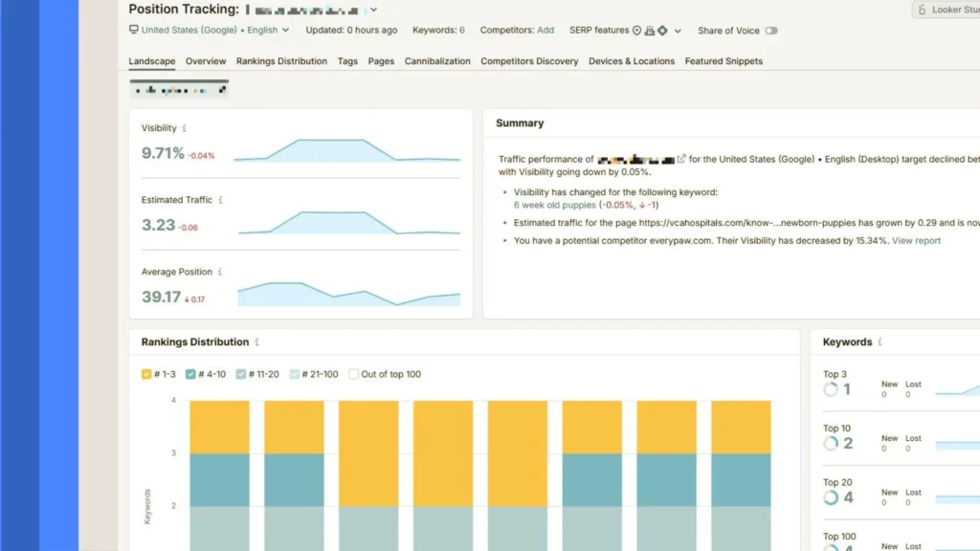Screen dimensions: 980x551
Task: Open the external link icon beside the domain
Action: click(681, 159)
